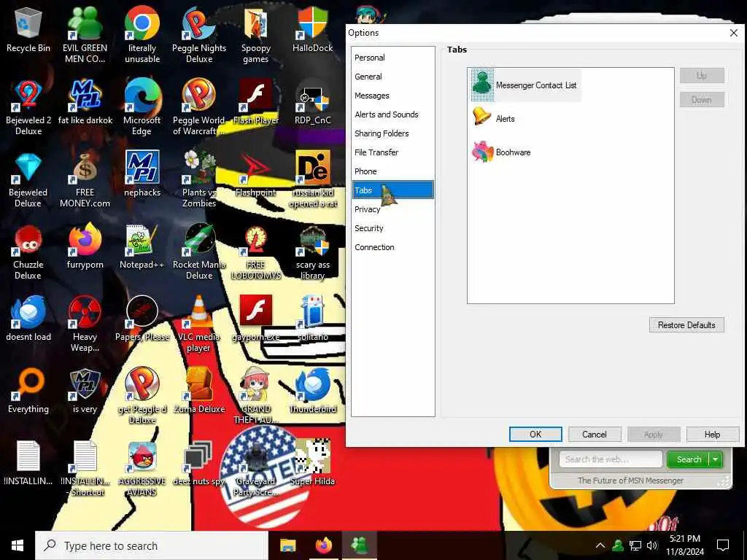Select Sharing Folders category
The width and height of the screenshot is (747, 560).
(x=382, y=133)
